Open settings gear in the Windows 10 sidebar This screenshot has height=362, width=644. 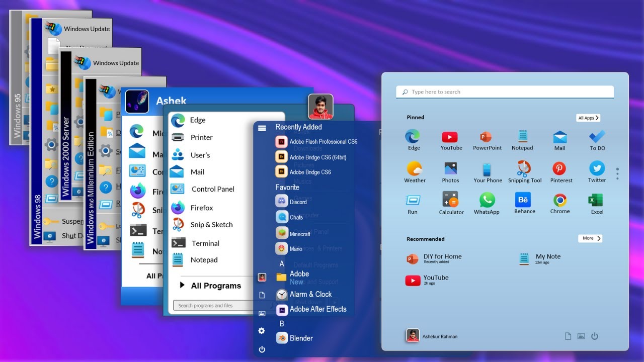pyautogui.click(x=262, y=330)
